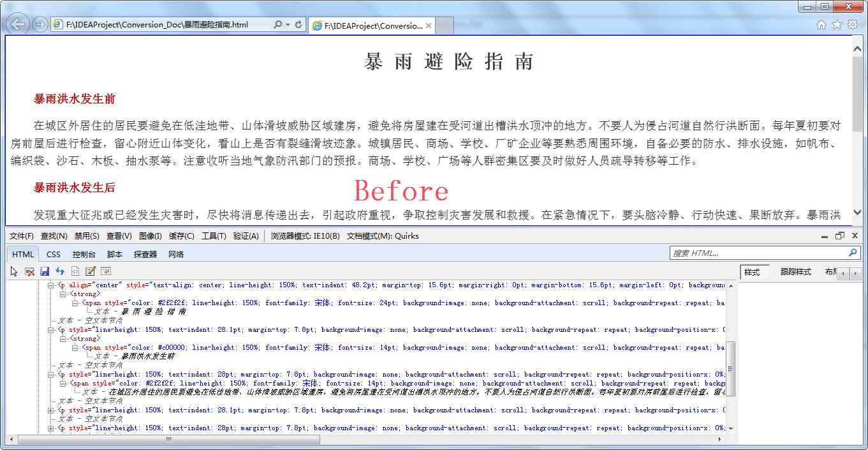
Task: Collapse the span node colored #c00000
Action: 75,348
